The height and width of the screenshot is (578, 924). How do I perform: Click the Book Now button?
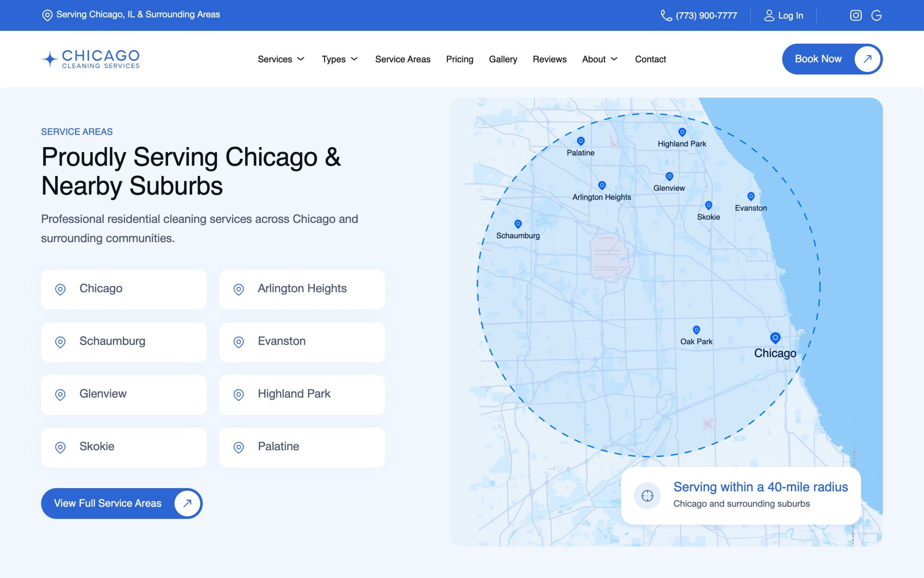(x=832, y=59)
